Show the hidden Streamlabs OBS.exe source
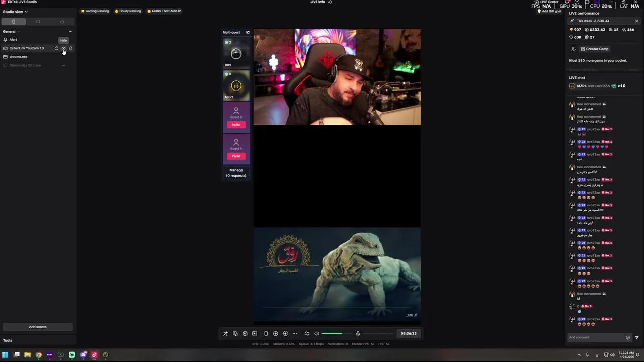Screen dimensions: 644x362 click(x=63, y=65)
